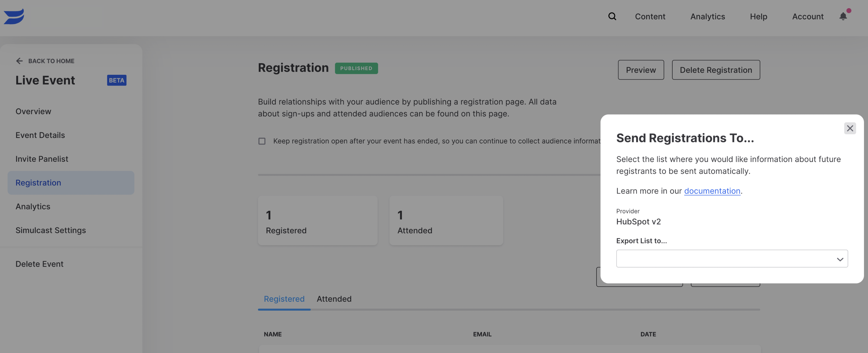Open Simulcast Settings in the sidebar

click(51, 230)
